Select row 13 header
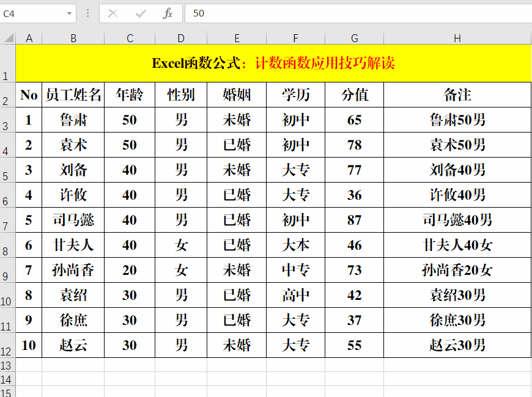Image resolution: width=532 pixels, height=397 pixels. pyautogui.click(x=7, y=365)
